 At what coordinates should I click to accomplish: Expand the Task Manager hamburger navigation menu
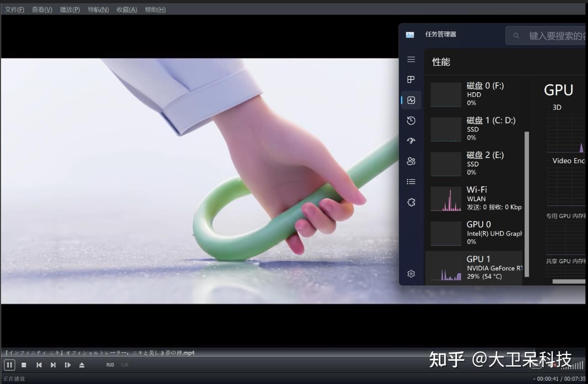(410, 59)
